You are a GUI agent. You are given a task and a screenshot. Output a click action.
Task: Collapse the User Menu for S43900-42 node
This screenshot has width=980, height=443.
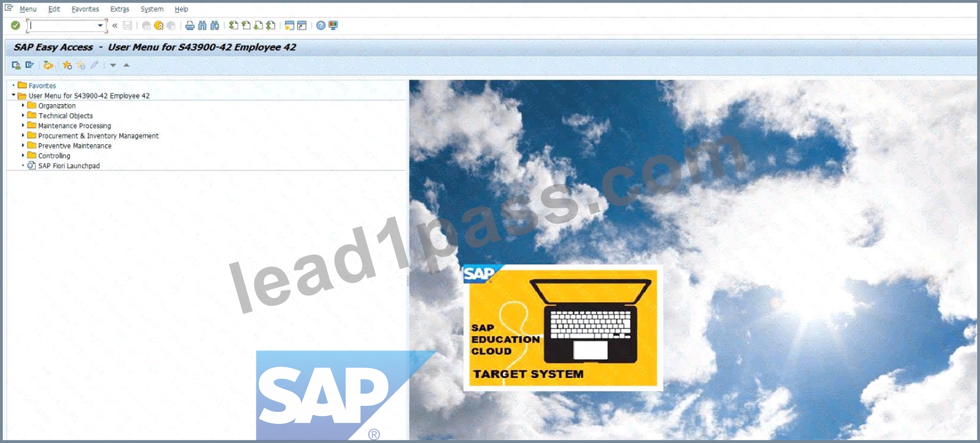13,95
